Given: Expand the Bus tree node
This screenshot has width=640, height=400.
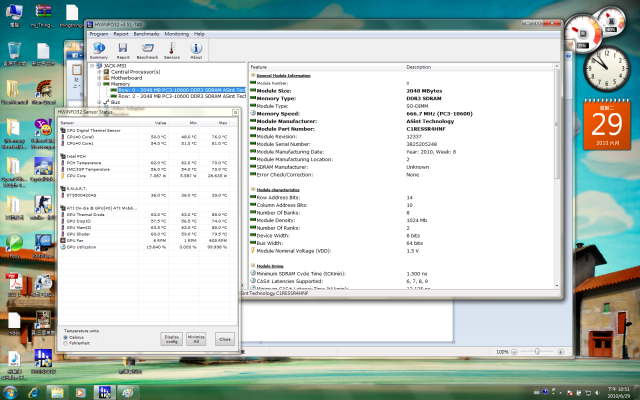Looking at the screenshot, I should [x=99, y=102].
